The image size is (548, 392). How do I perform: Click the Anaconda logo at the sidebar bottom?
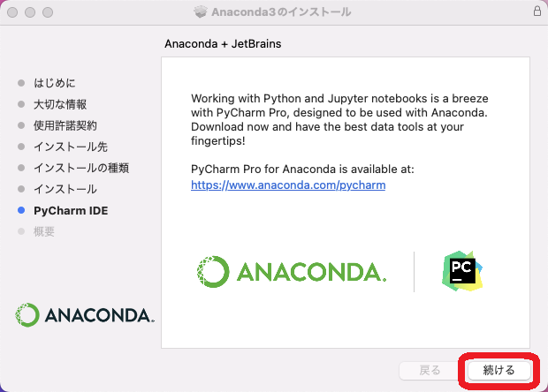point(85,315)
